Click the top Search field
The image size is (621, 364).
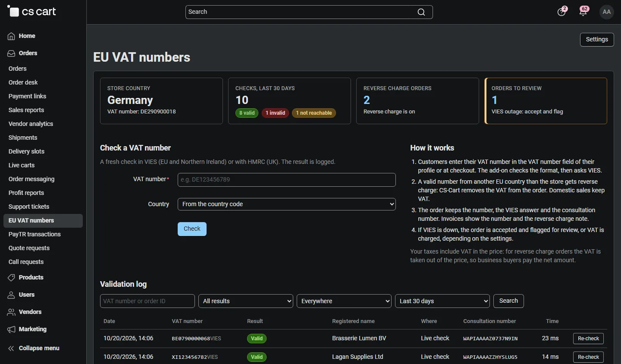pos(309,12)
